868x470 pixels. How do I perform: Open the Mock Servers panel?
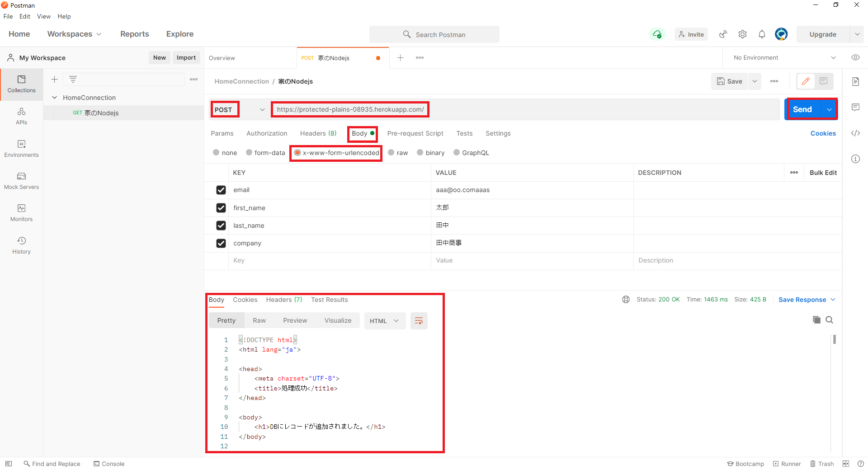pos(21,181)
